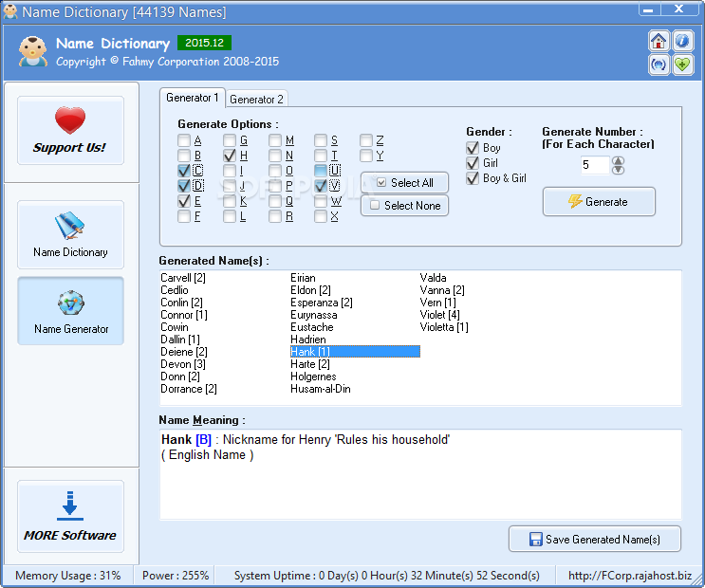
Task: Uncheck the letter V checkbox
Action: [x=321, y=186]
